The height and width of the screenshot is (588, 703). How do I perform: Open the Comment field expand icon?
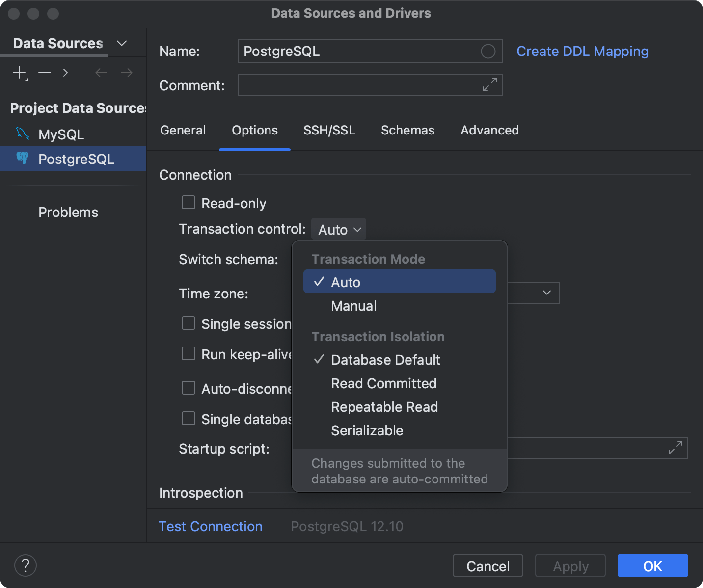tap(489, 85)
